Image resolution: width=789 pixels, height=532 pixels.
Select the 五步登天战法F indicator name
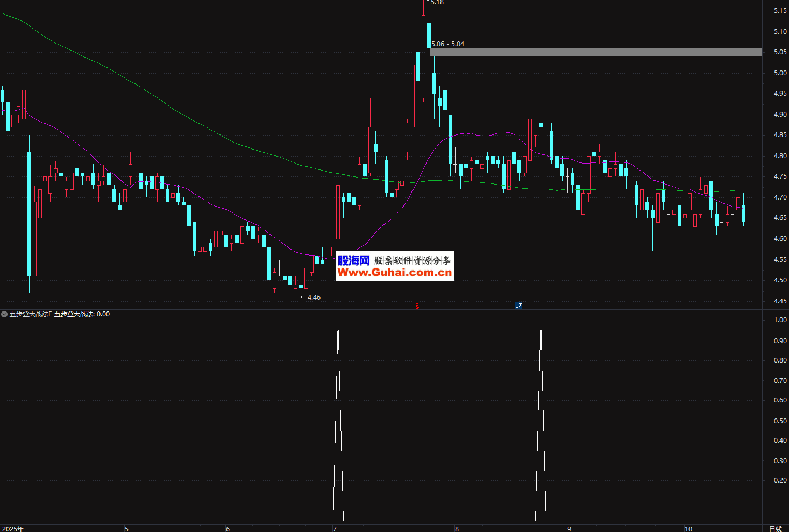click(x=31, y=314)
